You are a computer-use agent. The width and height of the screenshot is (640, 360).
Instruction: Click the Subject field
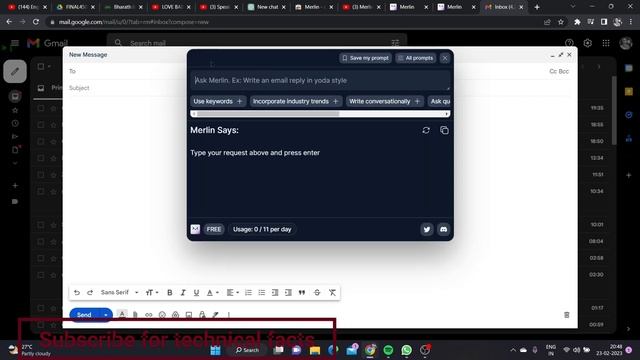click(x=320, y=88)
